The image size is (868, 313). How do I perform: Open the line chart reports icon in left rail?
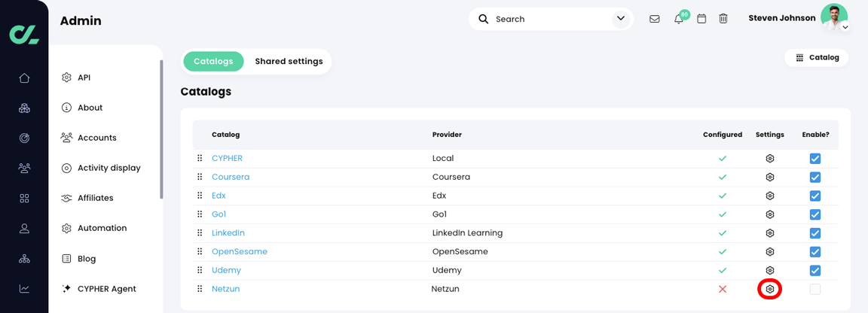pyautogui.click(x=24, y=288)
